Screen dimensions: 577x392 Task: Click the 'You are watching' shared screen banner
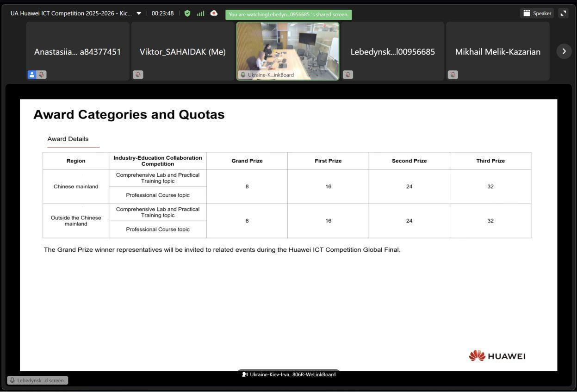288,14
